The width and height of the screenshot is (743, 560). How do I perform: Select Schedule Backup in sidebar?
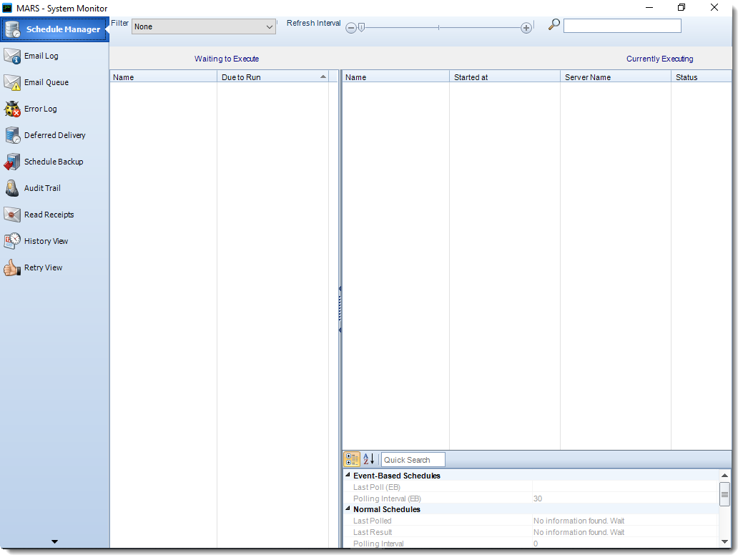(54, 162)
